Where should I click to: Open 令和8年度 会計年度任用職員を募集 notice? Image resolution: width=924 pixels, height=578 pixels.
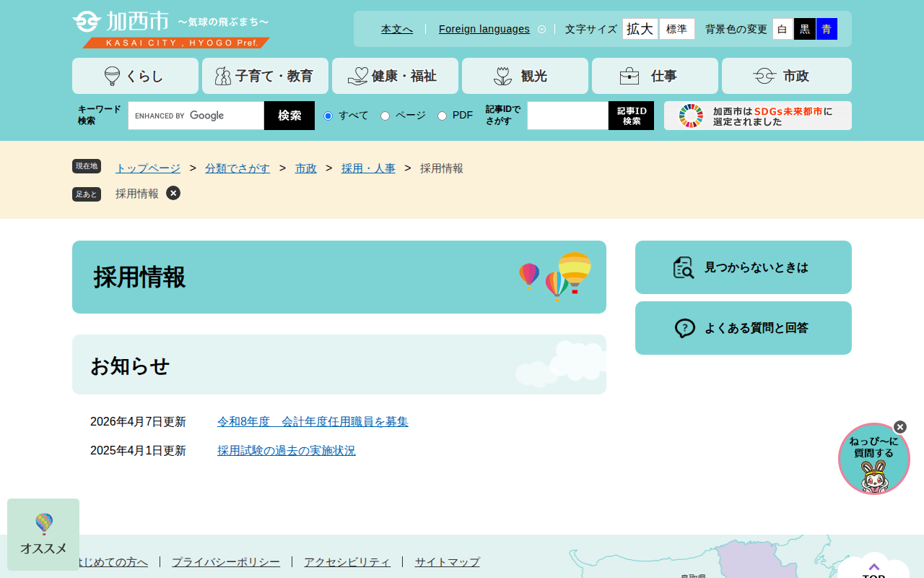[313, 422]
